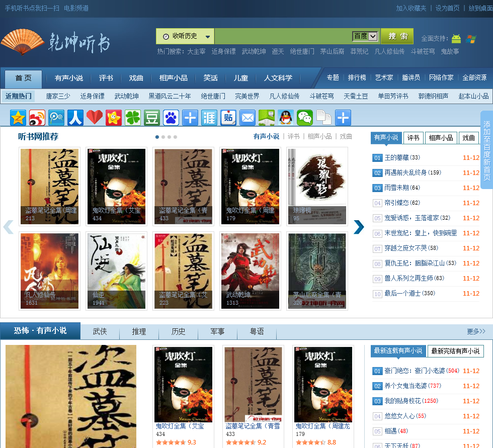Filter recommendations by 相声小品 link
Image resolution: width=493 pixels, height=448 pixels.
coord(320,136)
